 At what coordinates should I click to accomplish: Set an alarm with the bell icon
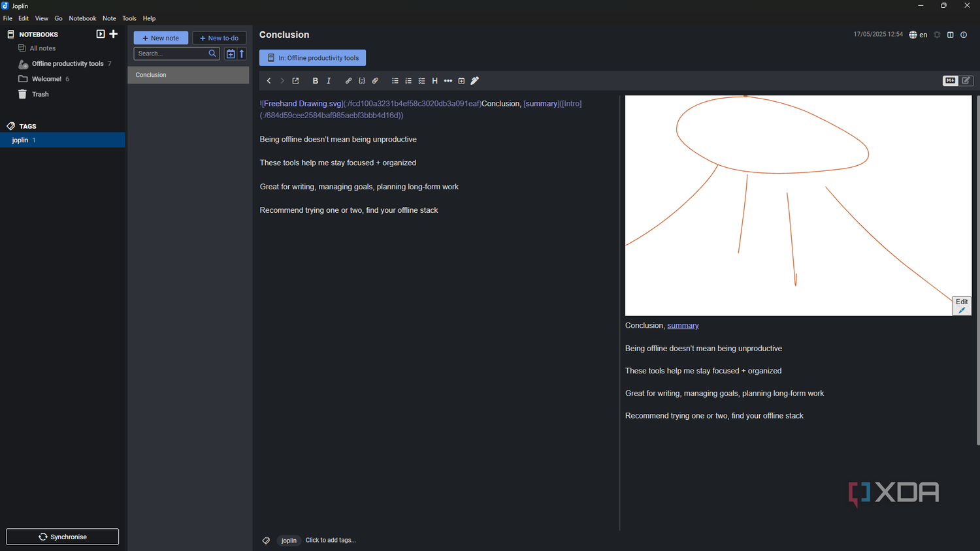pos(937,35)
